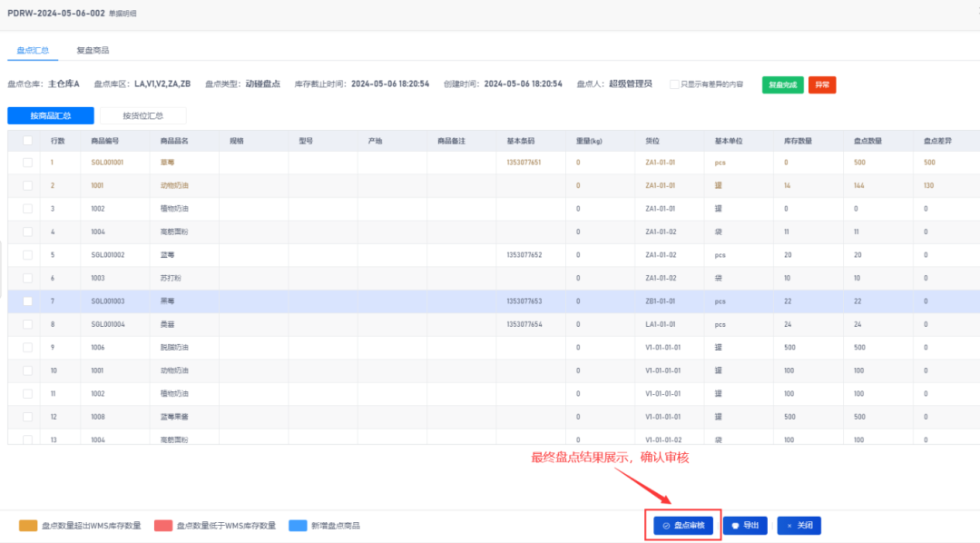Toggle the select-all checkbox in table header
Screen dimensions: 980x543
tap(27, 141)
